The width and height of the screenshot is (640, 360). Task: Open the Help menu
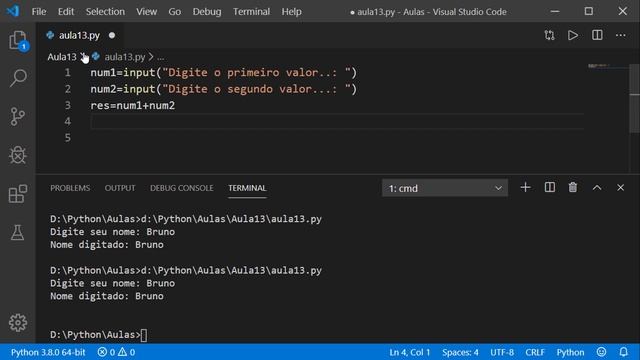pyautogui.click(x=291, y=11)
